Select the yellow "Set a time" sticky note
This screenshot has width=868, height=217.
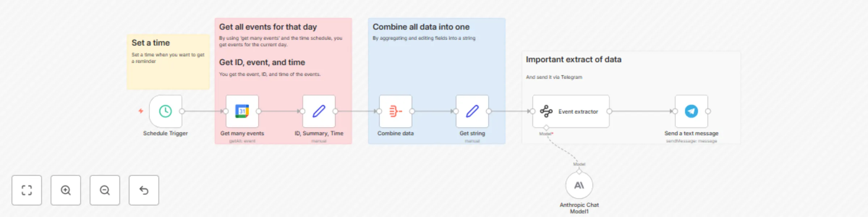pos(168,61)
